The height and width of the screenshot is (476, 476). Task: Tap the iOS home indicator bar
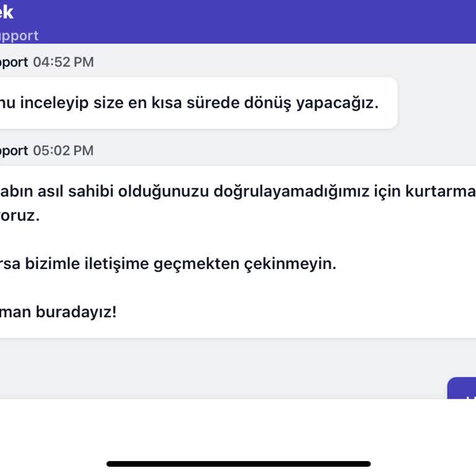[x=238, y=464]
